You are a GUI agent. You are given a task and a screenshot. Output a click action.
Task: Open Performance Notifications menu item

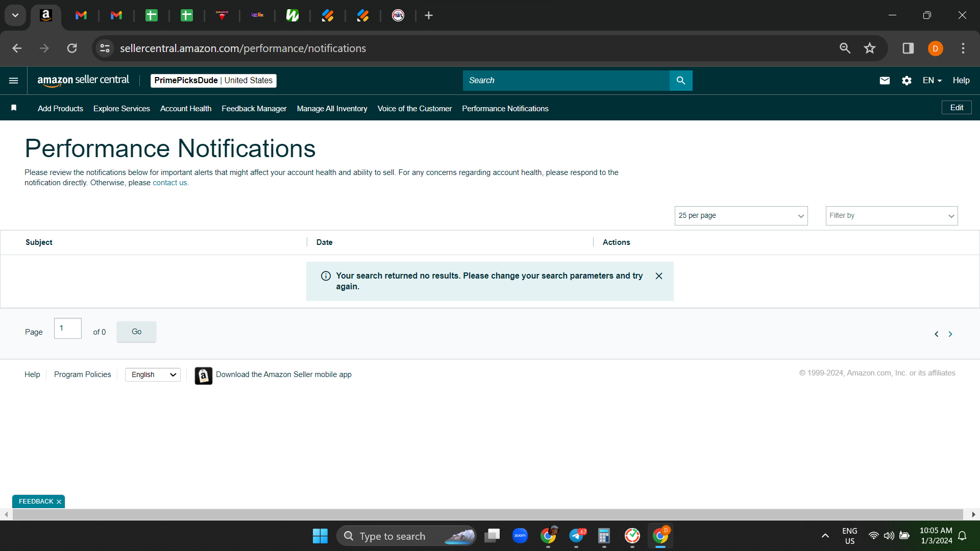click(x=505, y=109)
